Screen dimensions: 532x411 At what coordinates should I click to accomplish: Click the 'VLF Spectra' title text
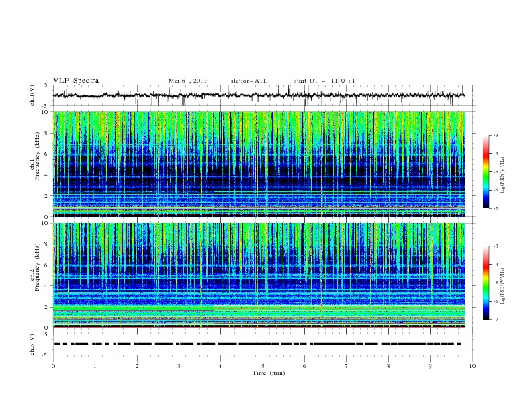pyautogui.click(x=76, y=81)
